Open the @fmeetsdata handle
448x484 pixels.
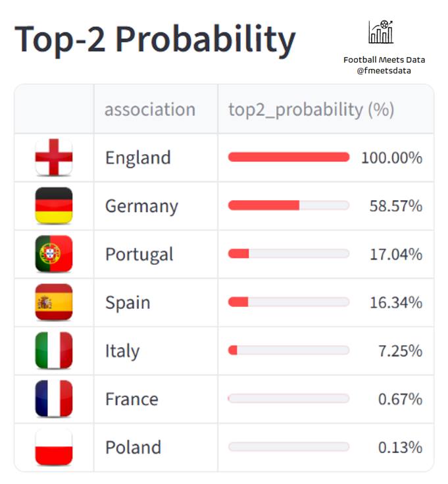[384, 70]
